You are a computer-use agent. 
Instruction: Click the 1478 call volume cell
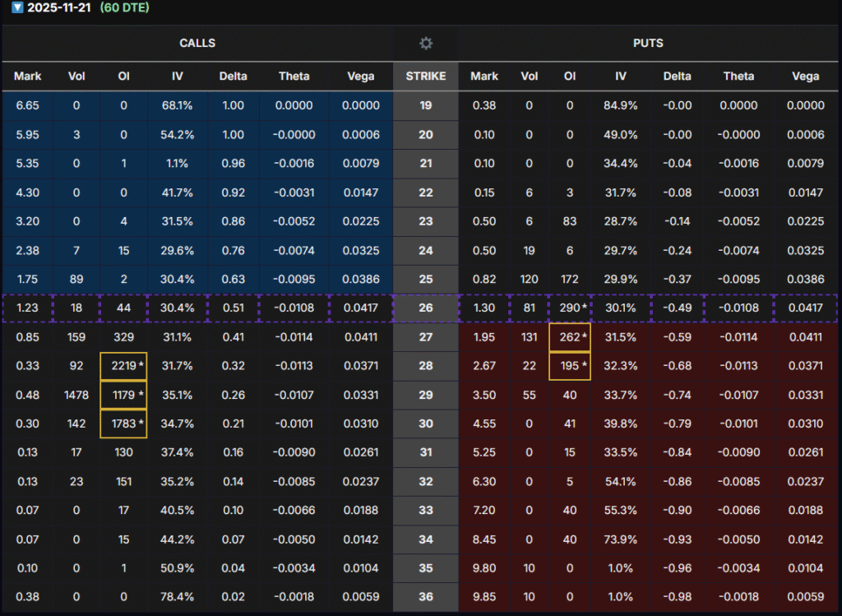click(x=76, y=395)
